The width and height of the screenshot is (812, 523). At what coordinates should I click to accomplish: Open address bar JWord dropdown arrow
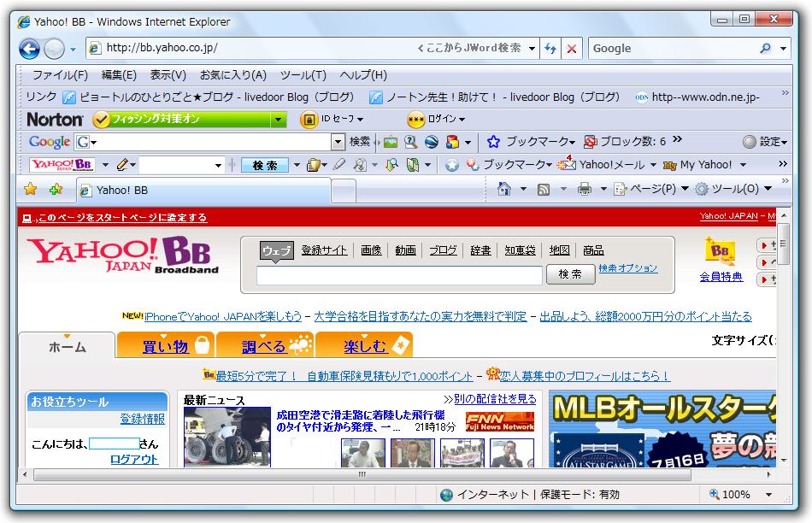coord(532,49)
